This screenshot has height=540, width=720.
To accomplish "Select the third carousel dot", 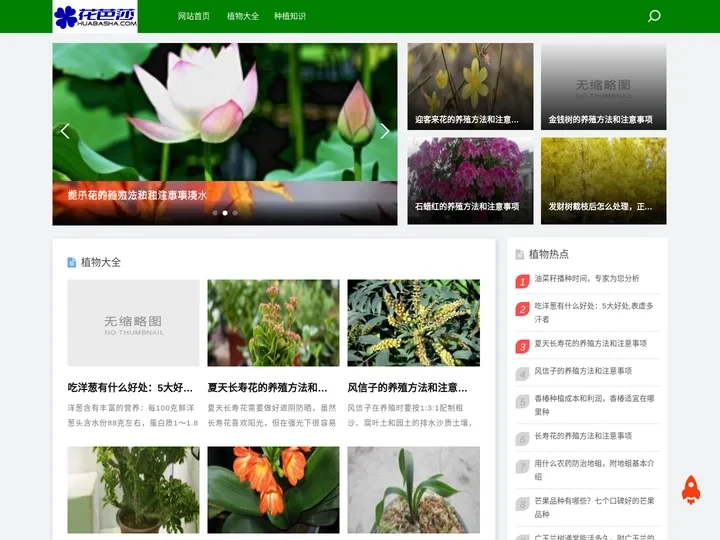I will click(235, 213).
